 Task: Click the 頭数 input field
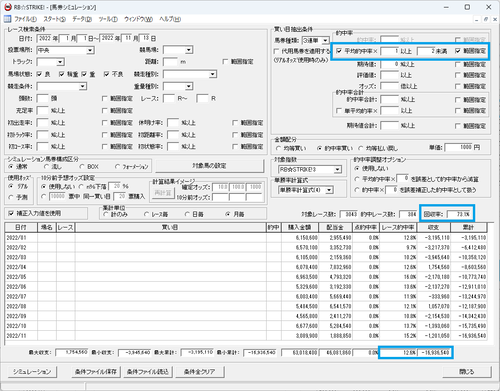tap(43, 98)
